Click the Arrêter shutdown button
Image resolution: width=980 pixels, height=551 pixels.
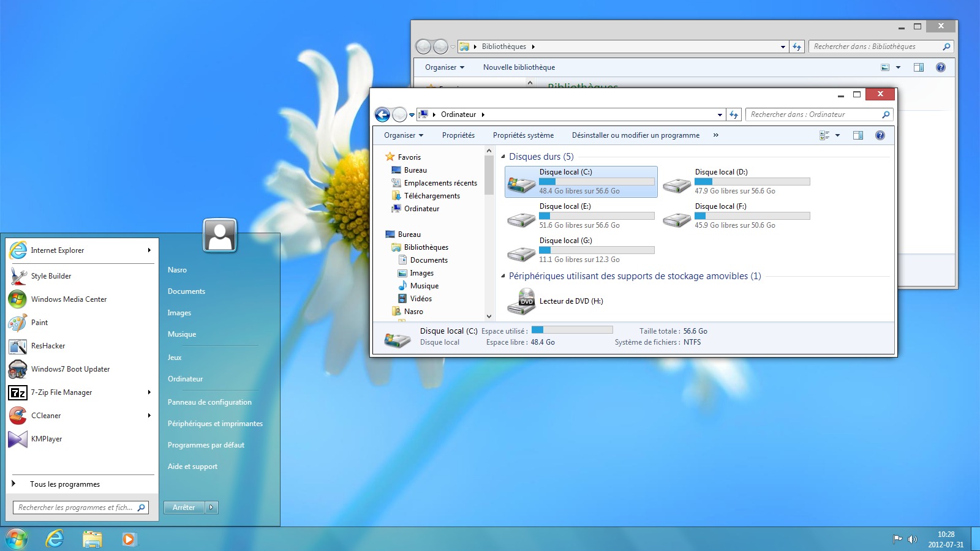pos(184,508)
